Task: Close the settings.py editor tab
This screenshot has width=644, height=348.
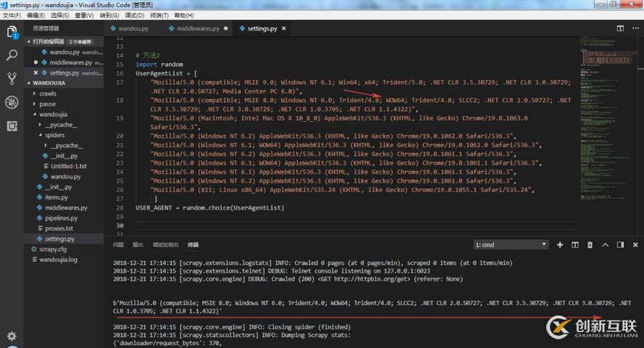Action: [x=284, y=28]
